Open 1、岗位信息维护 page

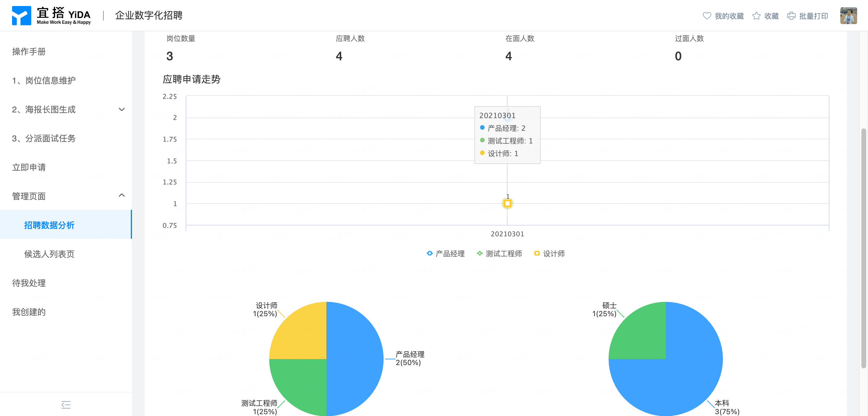(x=44, y=80)
